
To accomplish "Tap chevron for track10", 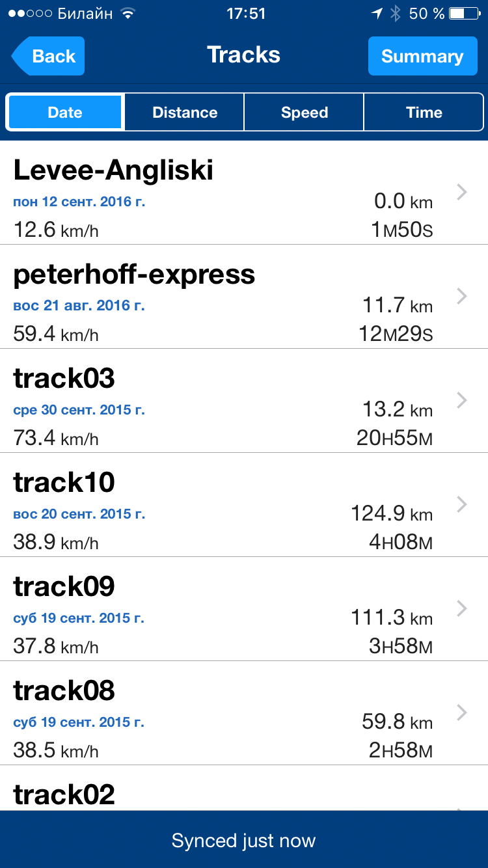I will (462, 504).
